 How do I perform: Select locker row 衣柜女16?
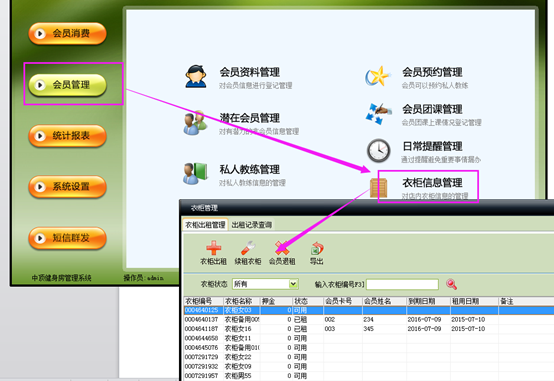click(369, 329)
